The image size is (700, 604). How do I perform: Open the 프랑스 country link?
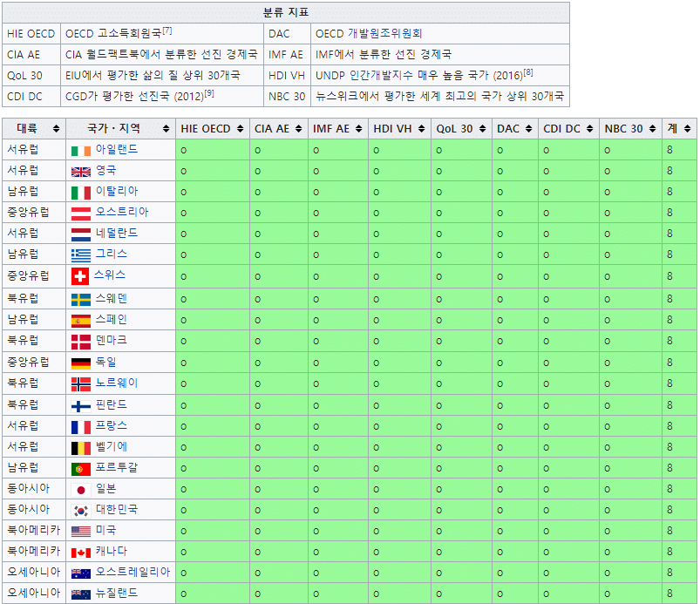[112, 426]
